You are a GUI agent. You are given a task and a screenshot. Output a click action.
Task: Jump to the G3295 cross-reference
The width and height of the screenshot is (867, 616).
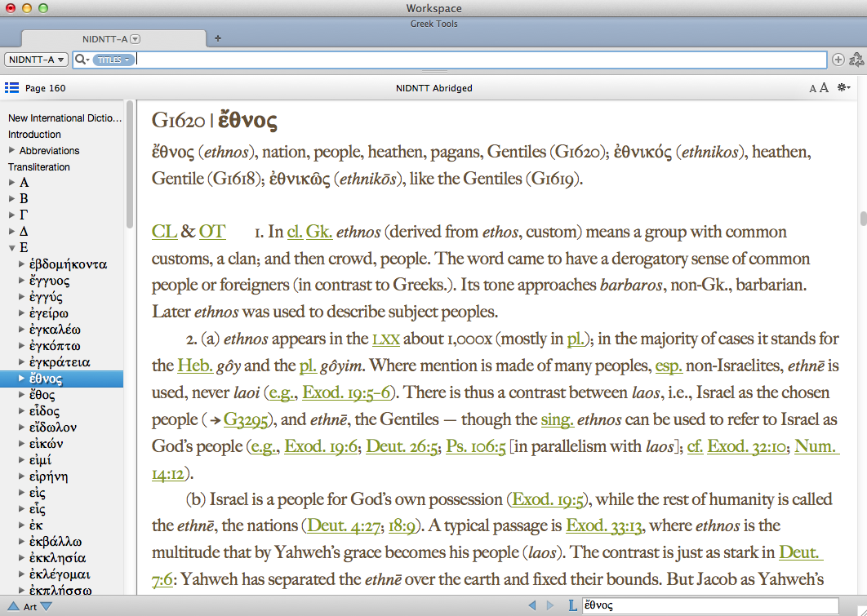[x=246, y=420]
